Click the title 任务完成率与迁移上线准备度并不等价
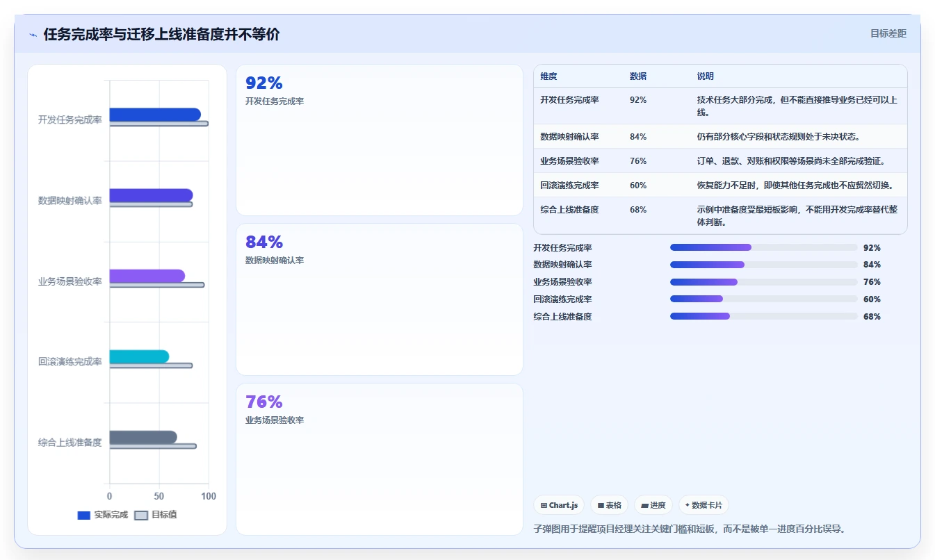The width and height of the screenshot is (935, 560). (161, 34)
